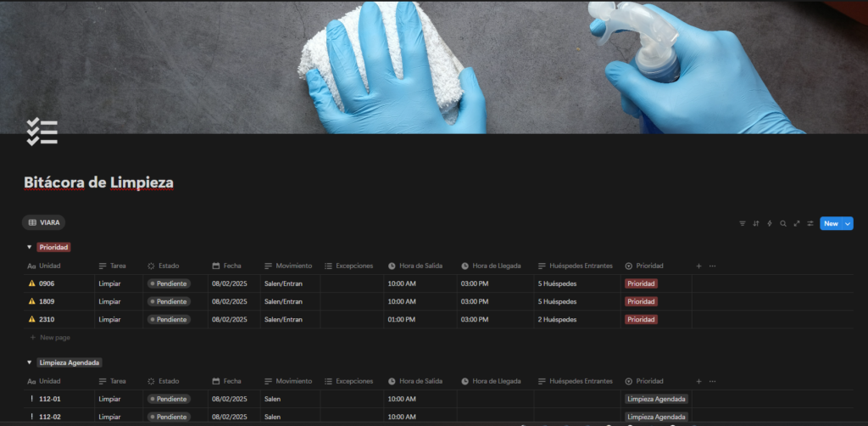Image resolution: width=868 pixels, height=426 pixels.
Task: Click Salen/Entran cell in row 1809
Action: click(x=290, y=301)
